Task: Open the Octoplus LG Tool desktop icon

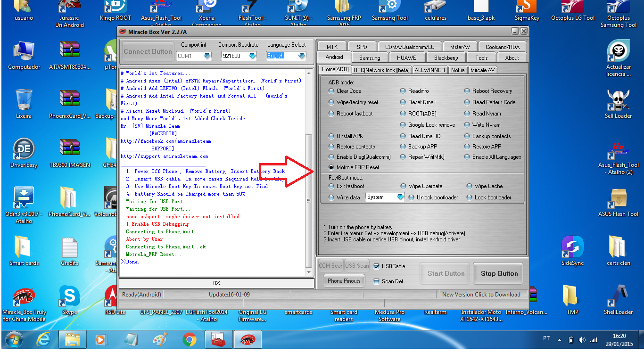Action: pos(573,11)
